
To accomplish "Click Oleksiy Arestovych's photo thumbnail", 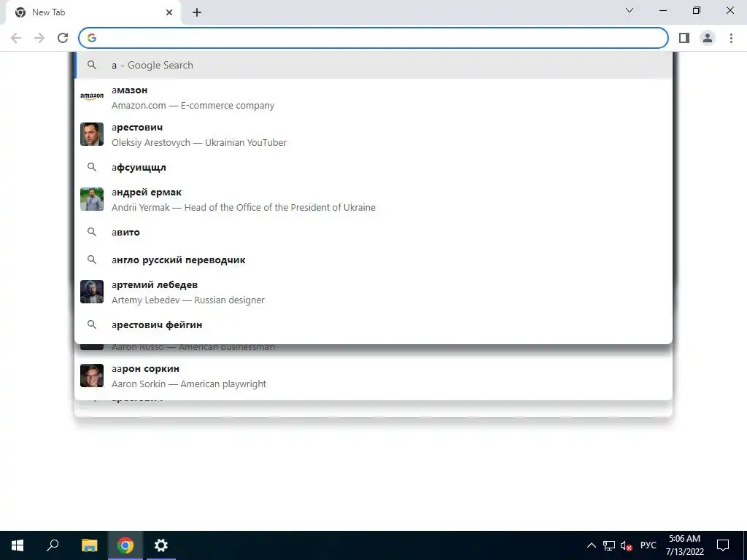I will [x=92, y=134].
